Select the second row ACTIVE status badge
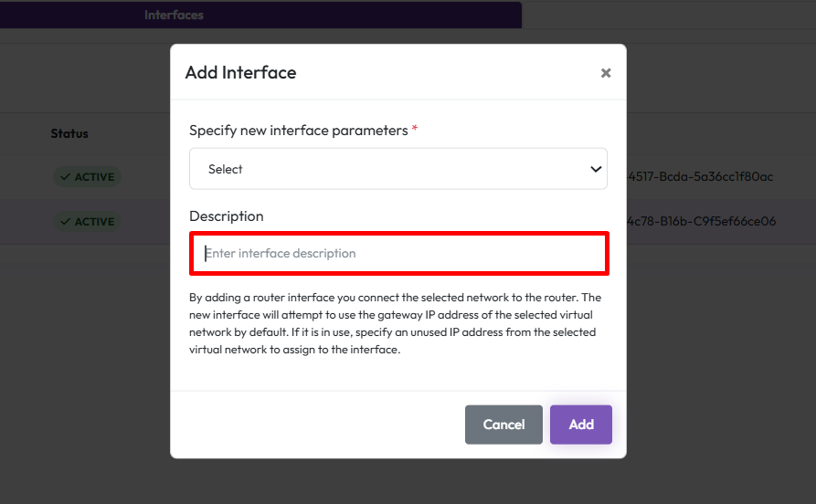Image resolution: width=816 pixels, height=504 pixels. click(87, 222)
